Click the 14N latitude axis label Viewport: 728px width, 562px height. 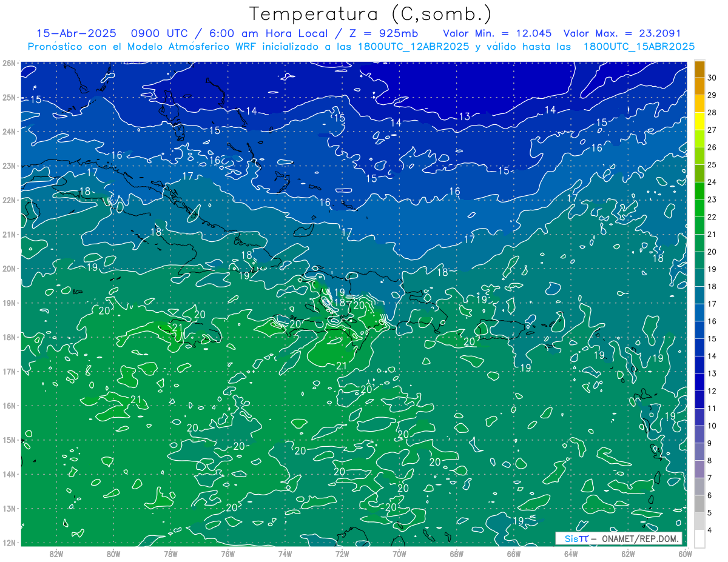pos(9,474)
